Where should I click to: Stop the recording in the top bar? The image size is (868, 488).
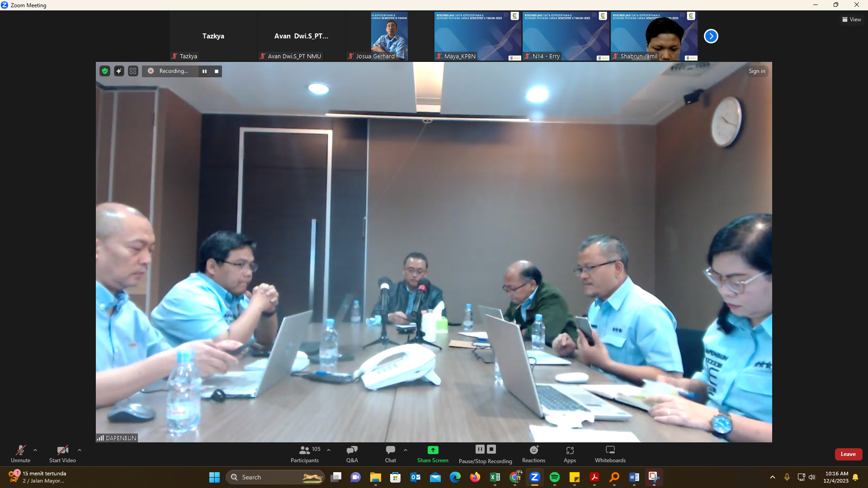coord(217,71)
